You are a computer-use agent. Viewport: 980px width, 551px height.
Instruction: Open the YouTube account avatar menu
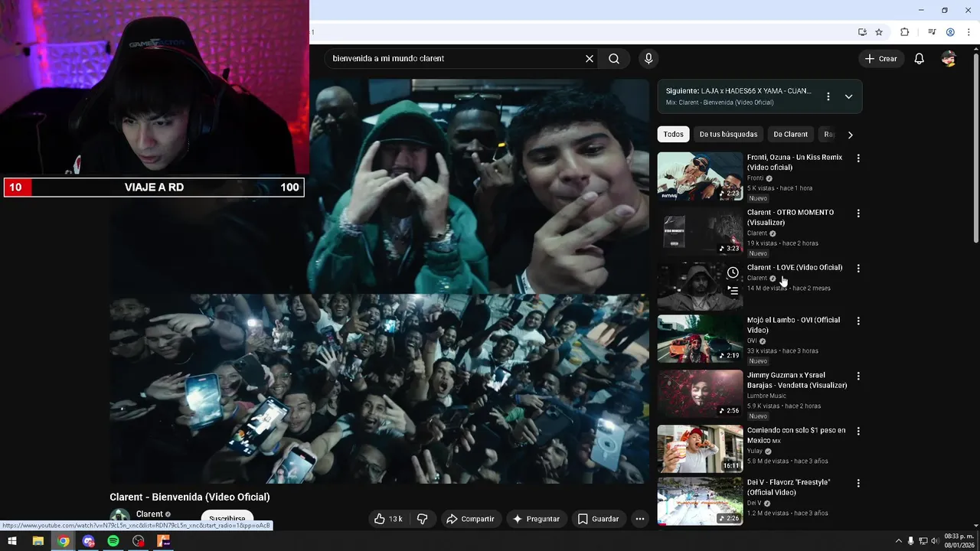point(949,59)
